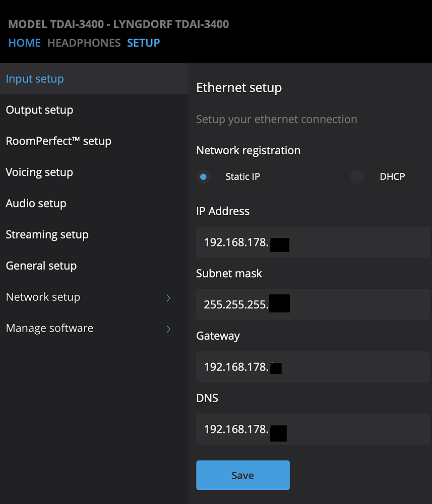Click into the IP Address field
Image resolution: width=432 pixels, height=504 pixels.
point(313,242)
